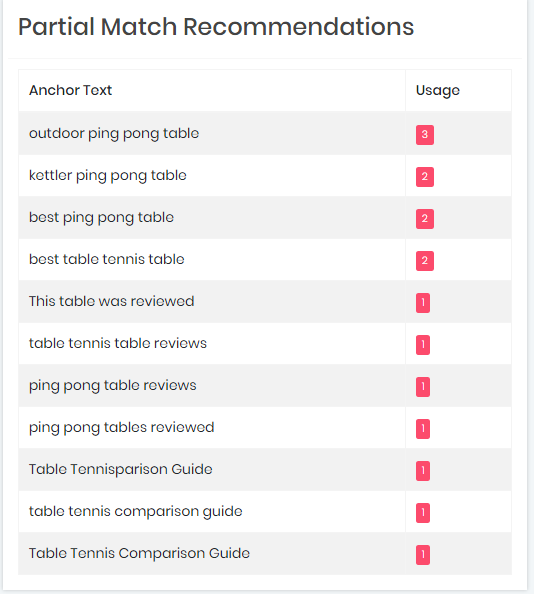
Task: Click This table was reviewed anchor text
Action: 111,302
